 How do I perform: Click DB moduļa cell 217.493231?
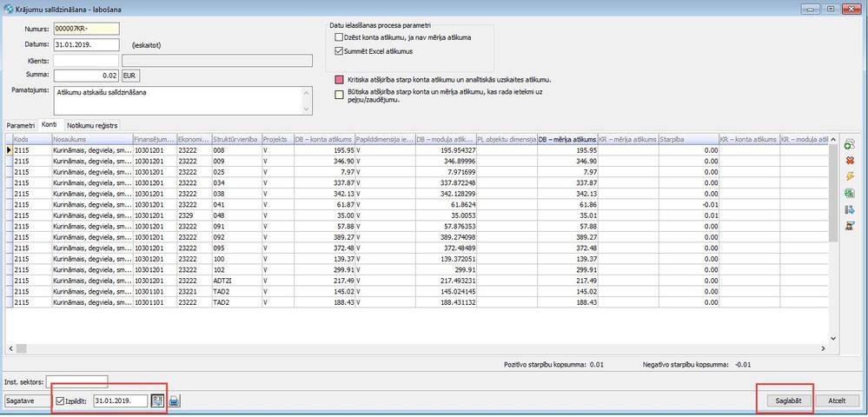point(445,281)
